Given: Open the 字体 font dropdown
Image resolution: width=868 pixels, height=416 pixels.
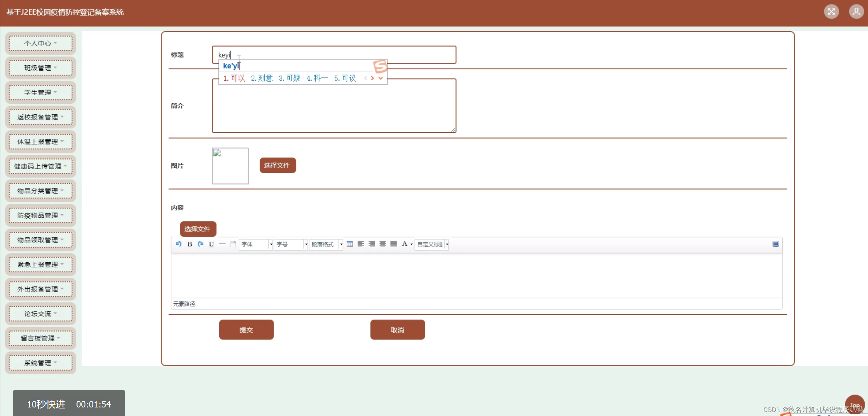Looking at the screenshot, I should (256, 244).
